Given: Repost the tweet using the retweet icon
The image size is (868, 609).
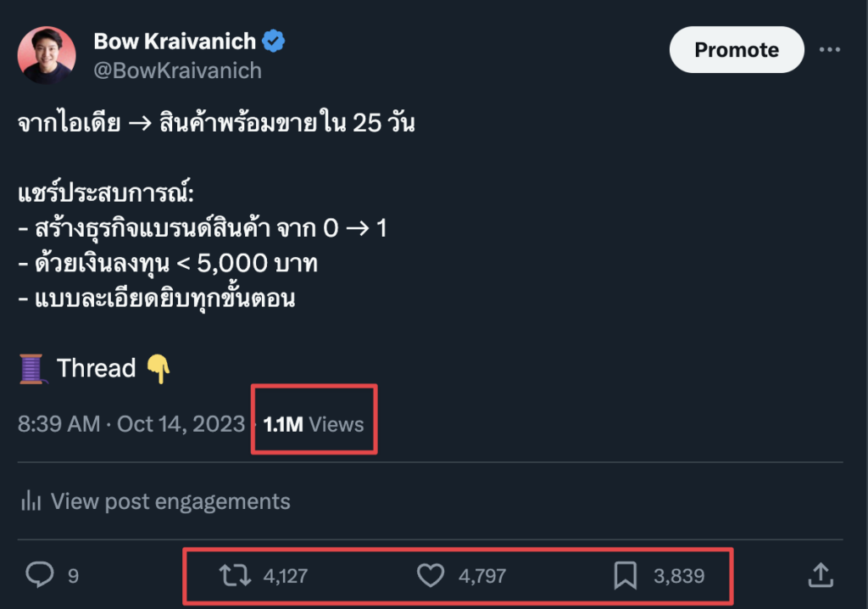Looking at the screenshot, I should pyautogui.click(x=235, y=576).
